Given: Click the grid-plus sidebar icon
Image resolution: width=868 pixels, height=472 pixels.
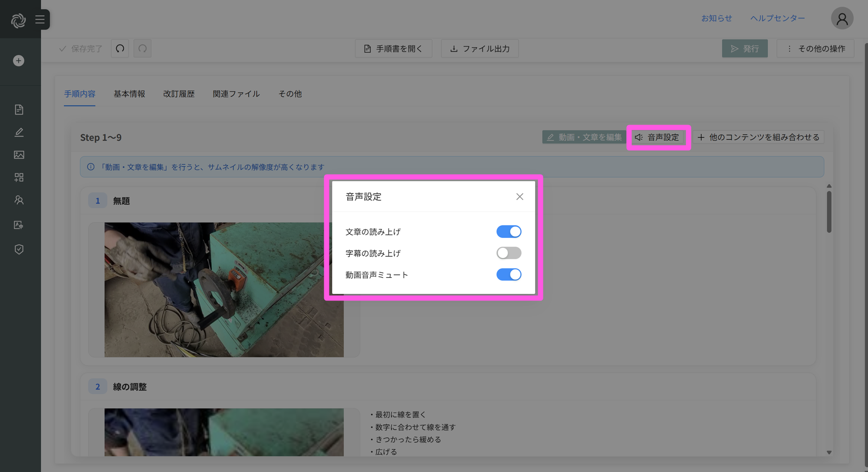Looking at the screenshot, I should [x=19, y=178].
